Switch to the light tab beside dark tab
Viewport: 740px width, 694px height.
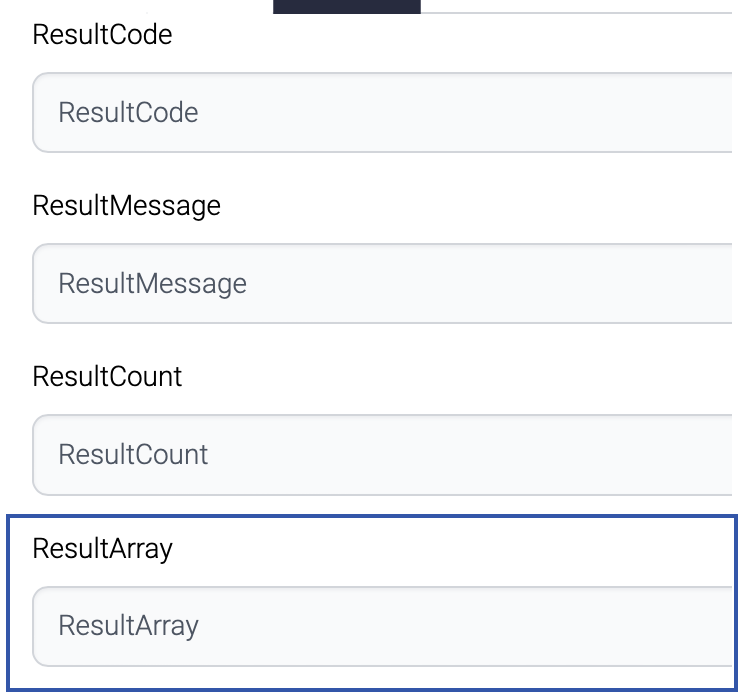pos(575,6)
